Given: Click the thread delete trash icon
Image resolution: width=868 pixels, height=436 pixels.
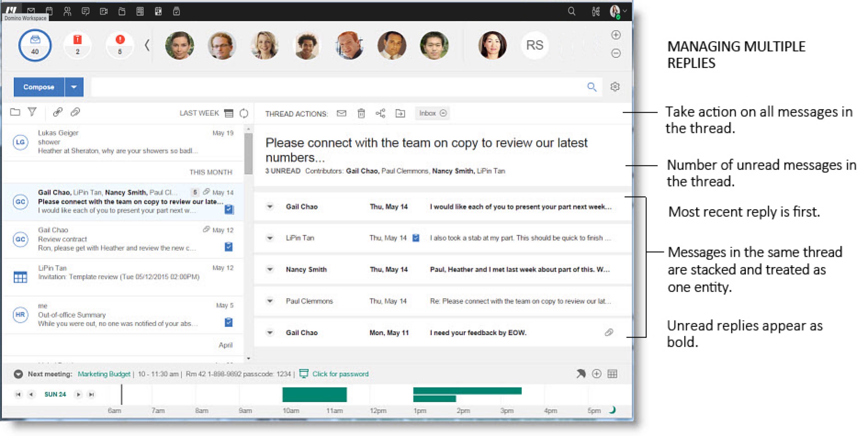Looking at the screenshot, I should 361,113.
